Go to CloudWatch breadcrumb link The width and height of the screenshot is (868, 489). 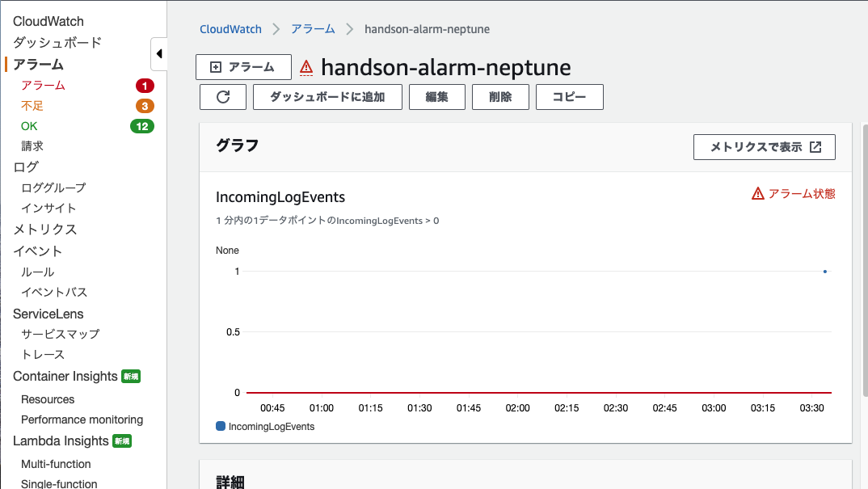pos(230,29)
